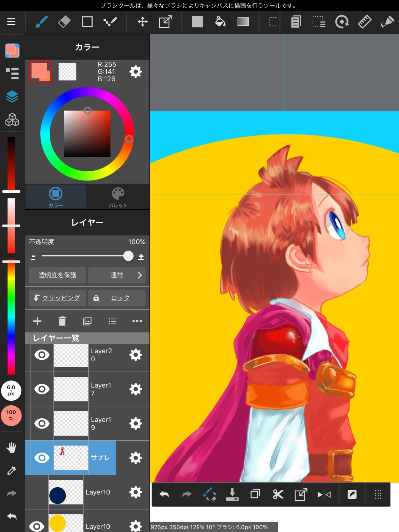Open the brush list sidebar icon

click(x=12, y=74)
